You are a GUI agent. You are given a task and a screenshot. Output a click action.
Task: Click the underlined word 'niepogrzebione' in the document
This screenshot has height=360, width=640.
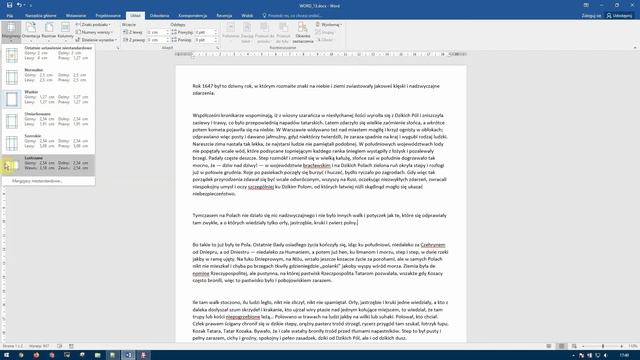tap(243, 317)
